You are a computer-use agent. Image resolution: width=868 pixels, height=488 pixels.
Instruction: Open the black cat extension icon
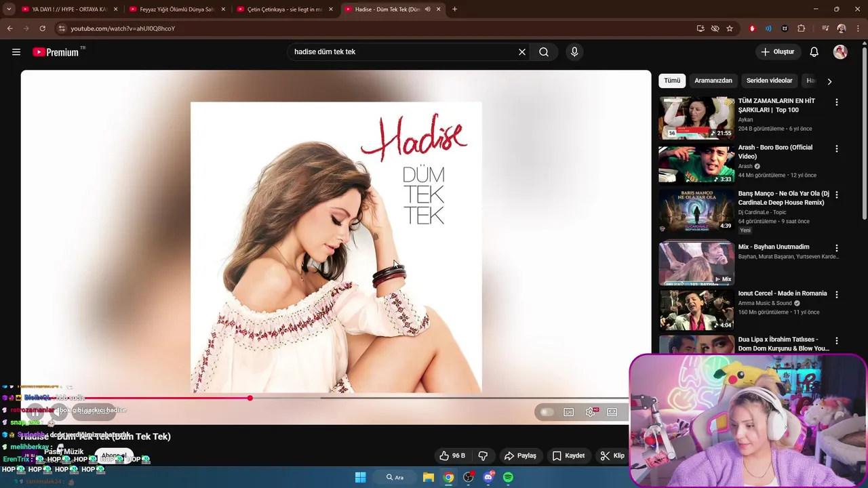tap(785, 28)
